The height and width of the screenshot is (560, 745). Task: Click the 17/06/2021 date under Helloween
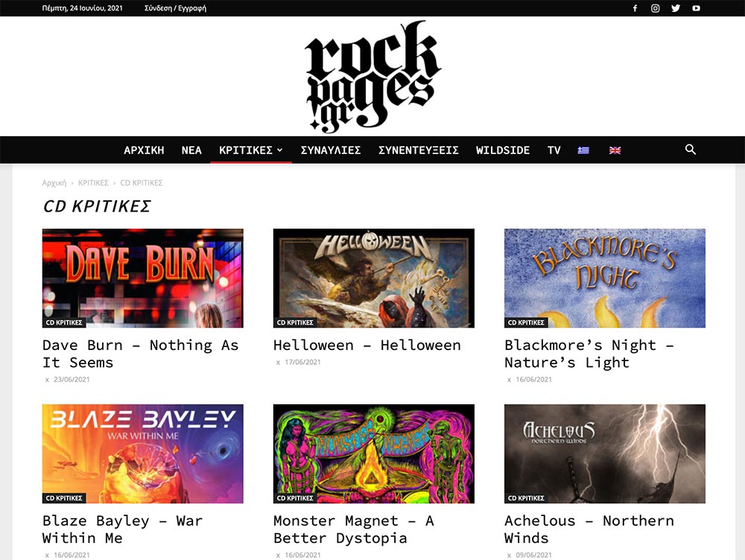(x=302, y=362)
